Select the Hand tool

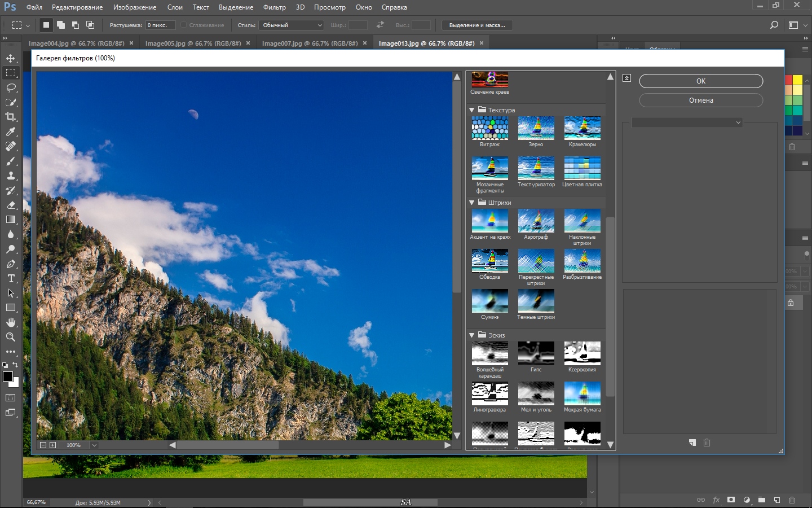click(11, 322)
